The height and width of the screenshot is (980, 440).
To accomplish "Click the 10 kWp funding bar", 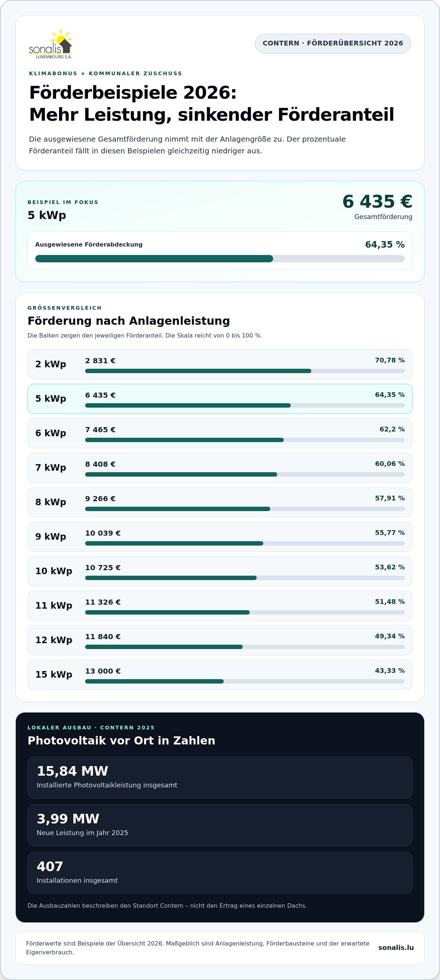I will [x=245, y=578].
